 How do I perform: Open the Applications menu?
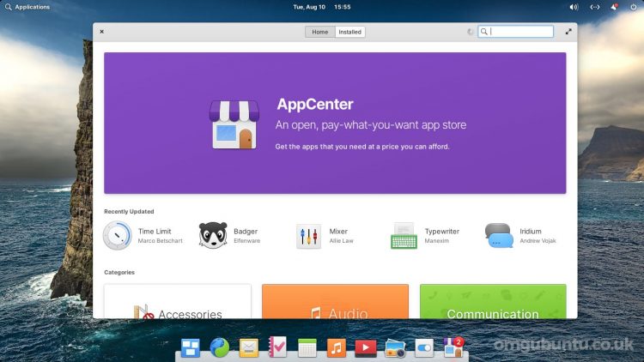tap(27, 7)
